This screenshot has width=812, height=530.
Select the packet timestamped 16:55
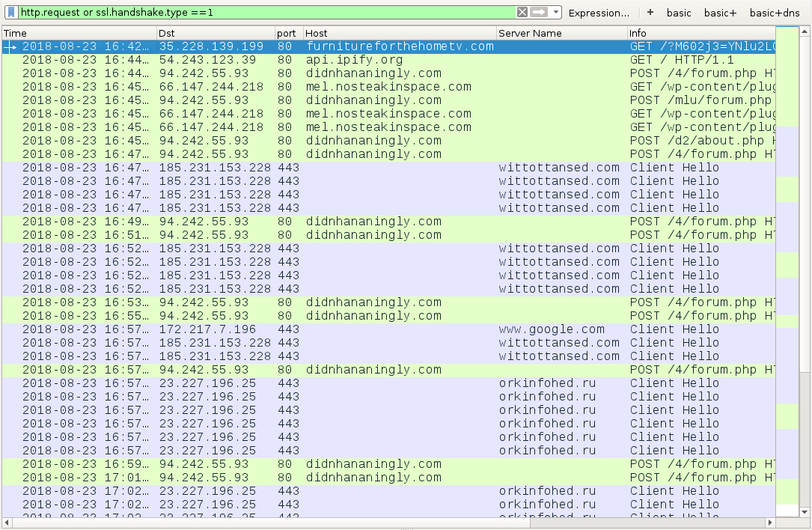[388, 316]
